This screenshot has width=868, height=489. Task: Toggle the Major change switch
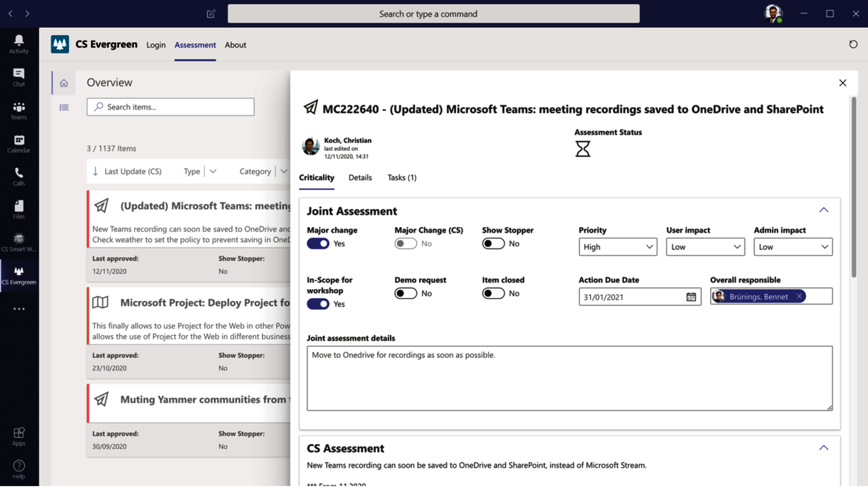coord(318,243)
